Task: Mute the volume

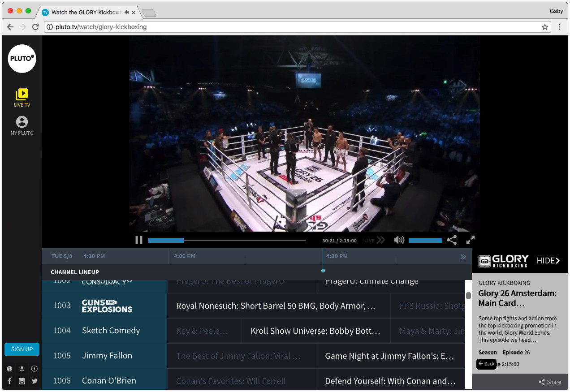Action: (x=398, y=240)
